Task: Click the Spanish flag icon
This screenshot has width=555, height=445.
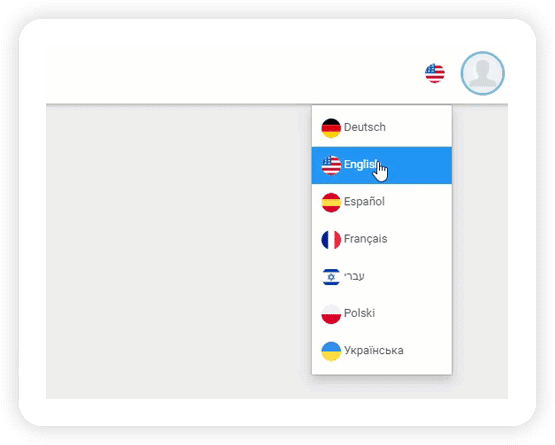Action: 331,202
